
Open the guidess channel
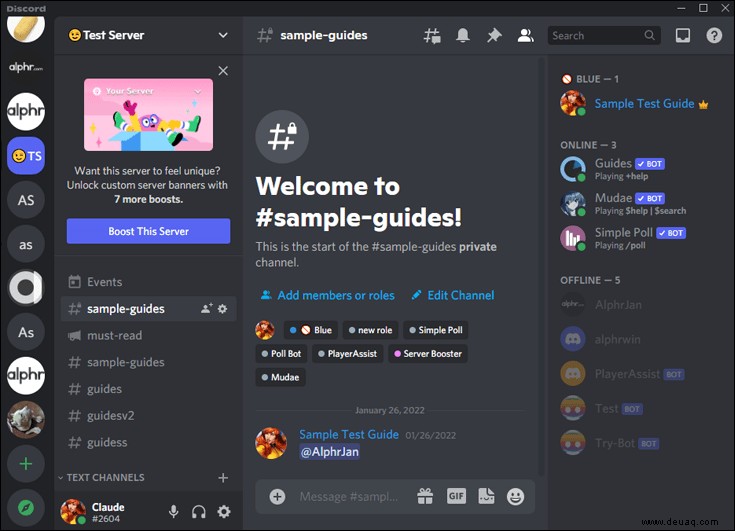pos(148,442)
